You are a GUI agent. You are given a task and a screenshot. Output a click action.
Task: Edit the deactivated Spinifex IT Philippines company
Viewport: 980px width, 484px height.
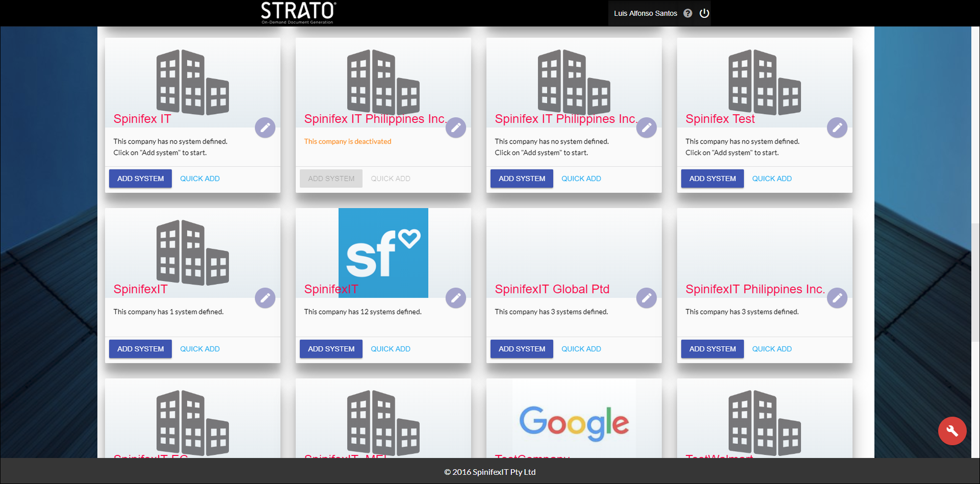coord(455,128)
